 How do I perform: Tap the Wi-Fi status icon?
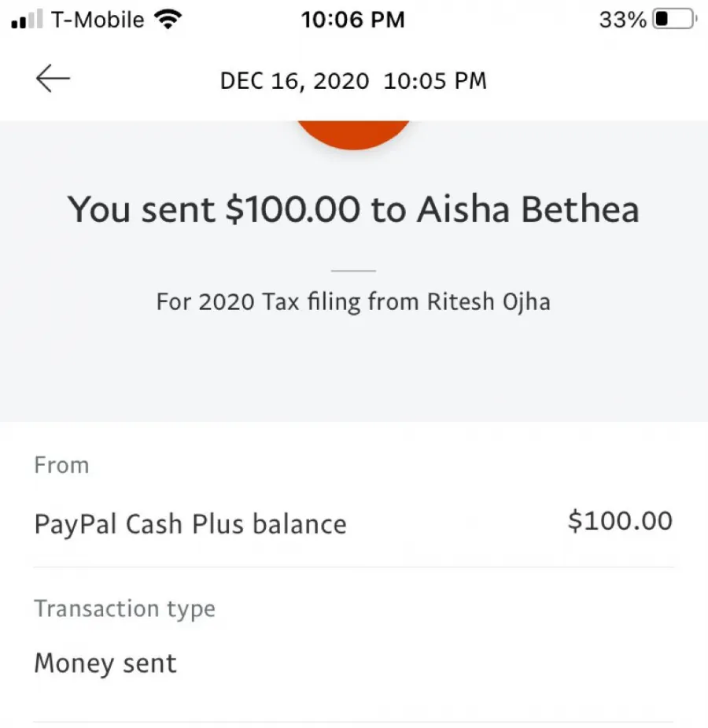point(166,20)
